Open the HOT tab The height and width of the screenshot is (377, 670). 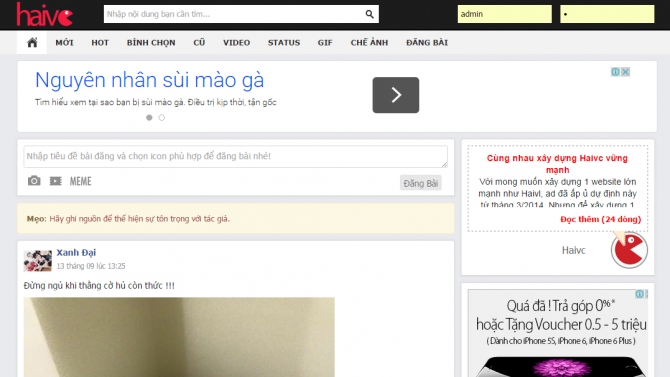100,43
